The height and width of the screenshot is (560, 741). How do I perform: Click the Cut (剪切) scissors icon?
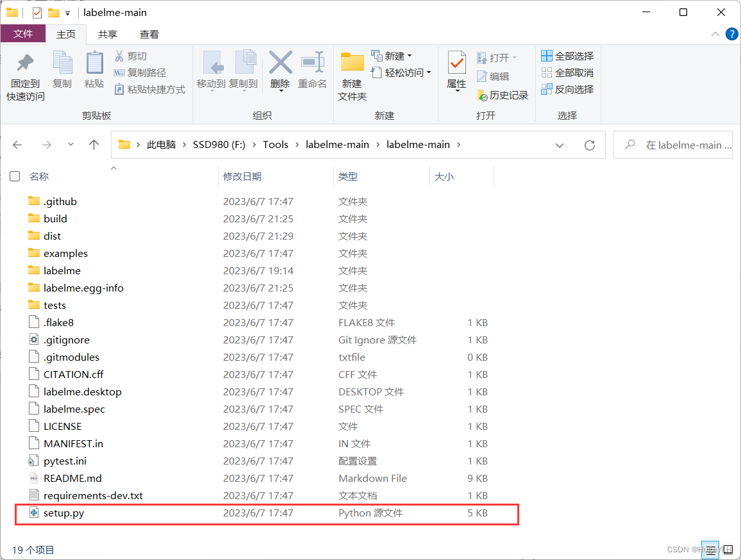click(119, 56)
